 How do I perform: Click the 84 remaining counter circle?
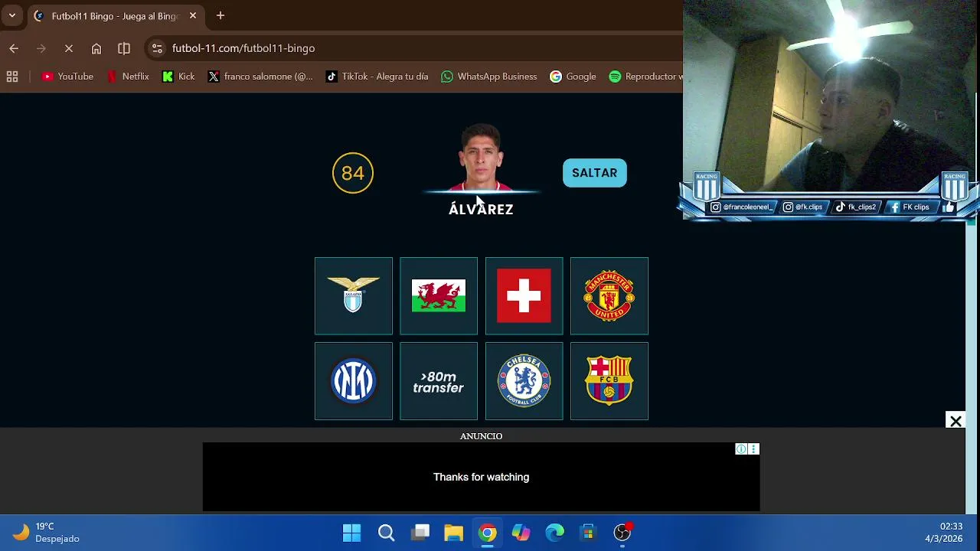[x=353, y=173]
